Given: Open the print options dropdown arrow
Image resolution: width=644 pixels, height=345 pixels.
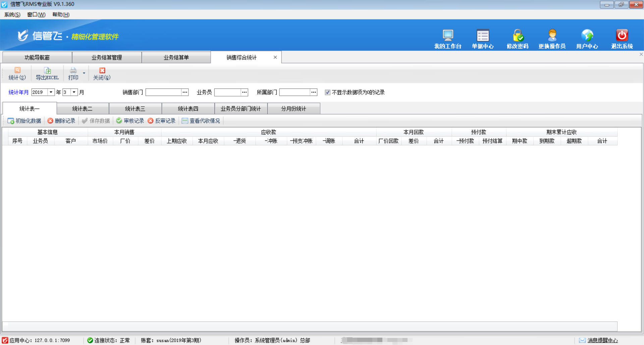Looking at the screenshot, I should coord(84,73).
